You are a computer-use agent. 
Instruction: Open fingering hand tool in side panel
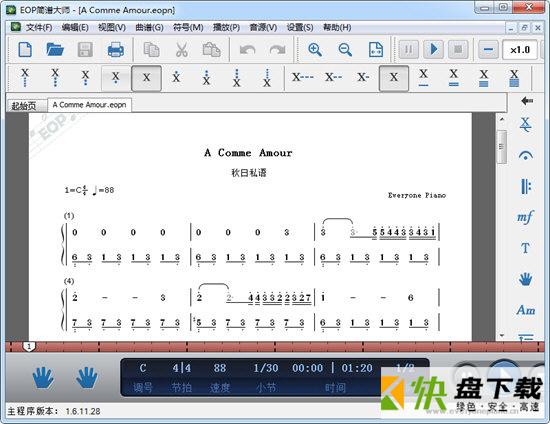(x=525, y=279)
